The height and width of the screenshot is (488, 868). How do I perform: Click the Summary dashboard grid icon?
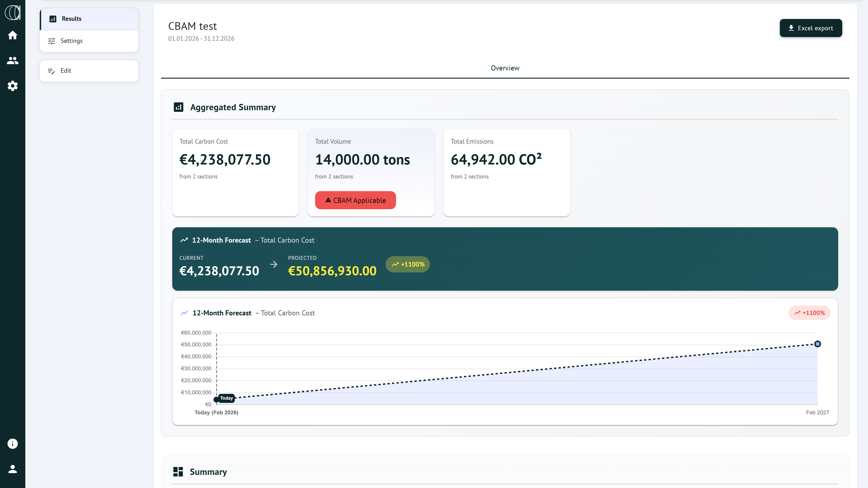(178, 472)
